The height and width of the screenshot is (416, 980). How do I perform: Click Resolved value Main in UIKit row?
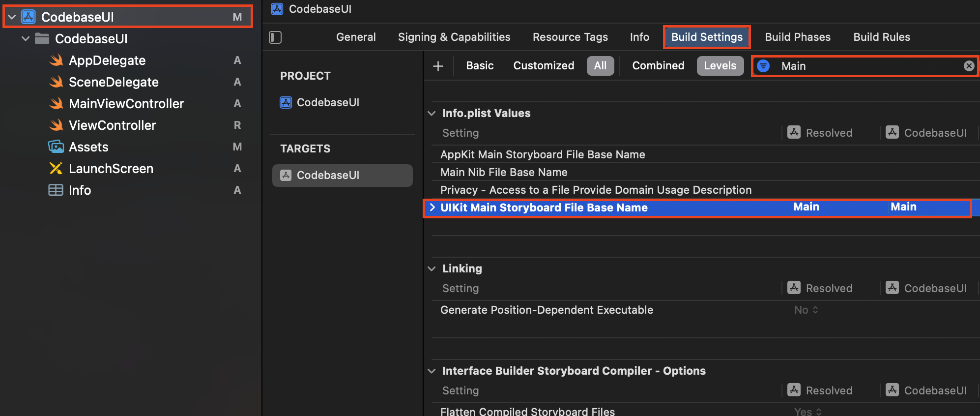point(806,207)
